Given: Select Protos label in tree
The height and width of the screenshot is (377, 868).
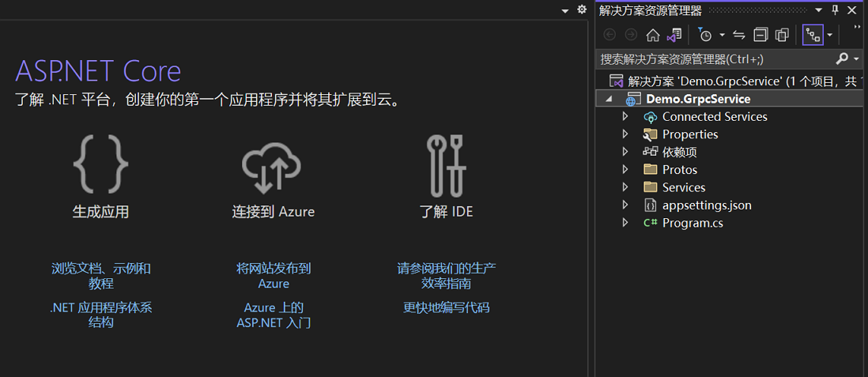Looking at the screenshot, I should tap(680, 170).
